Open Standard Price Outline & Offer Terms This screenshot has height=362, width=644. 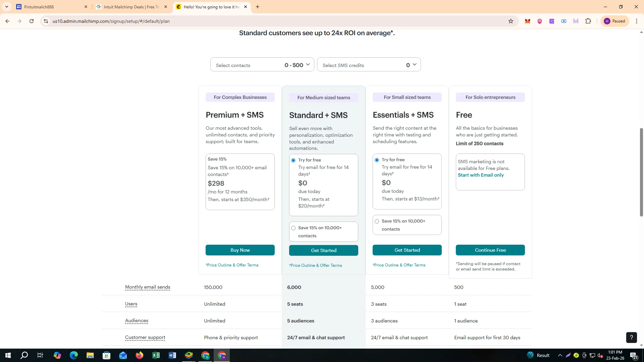click(316, 265)
